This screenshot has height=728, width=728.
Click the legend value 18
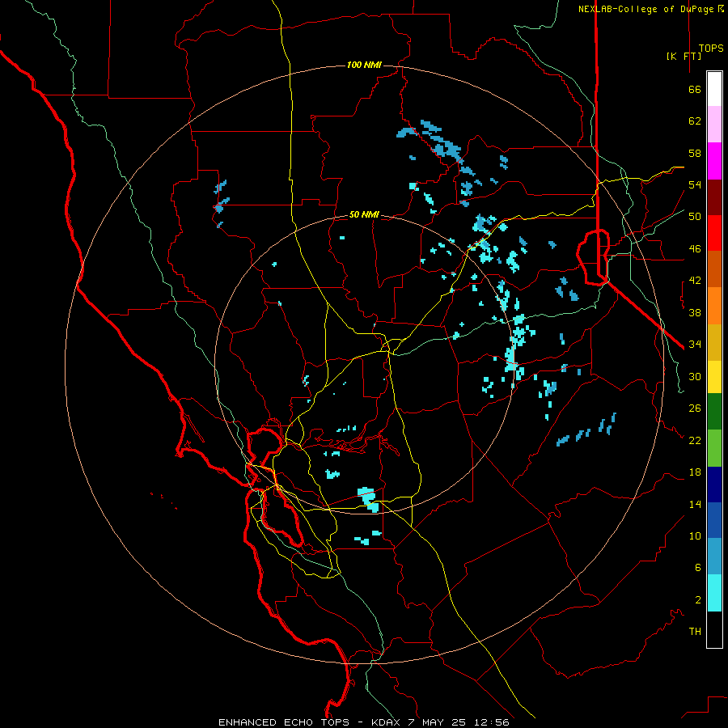pos(695,472)
